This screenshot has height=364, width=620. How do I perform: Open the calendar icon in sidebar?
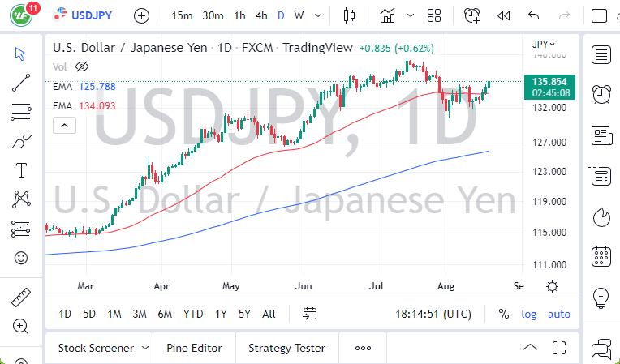coord(601,256)
